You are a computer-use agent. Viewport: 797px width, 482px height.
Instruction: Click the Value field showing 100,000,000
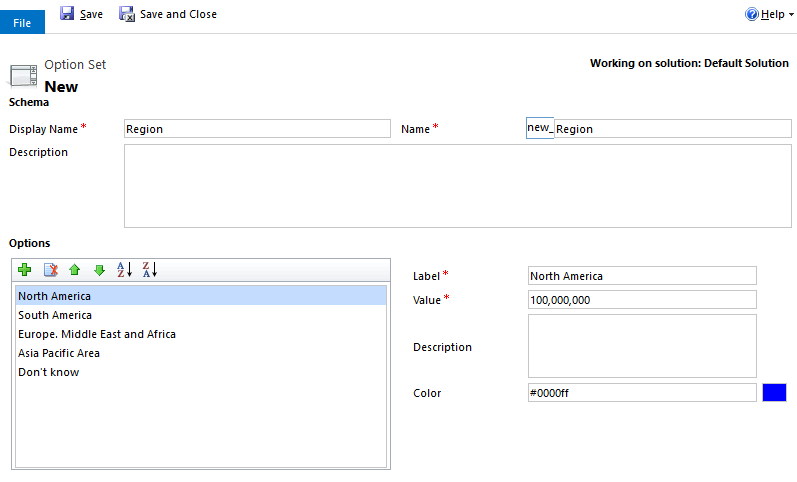pos(642,299)
